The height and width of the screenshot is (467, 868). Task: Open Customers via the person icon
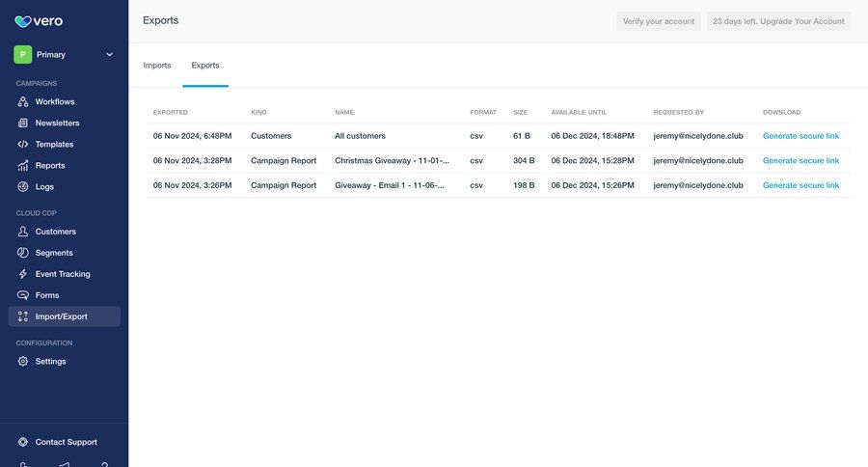pos(23,231)
